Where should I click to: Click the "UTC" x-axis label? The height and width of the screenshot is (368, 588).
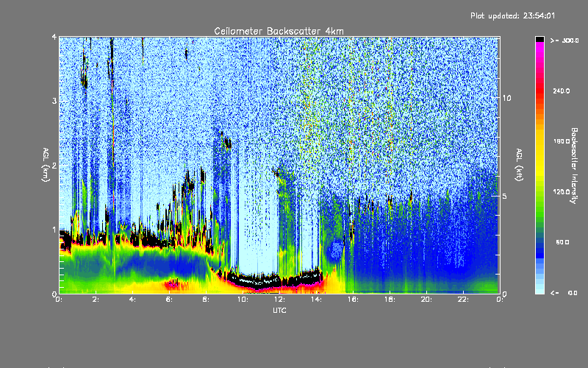coord(279,311)
